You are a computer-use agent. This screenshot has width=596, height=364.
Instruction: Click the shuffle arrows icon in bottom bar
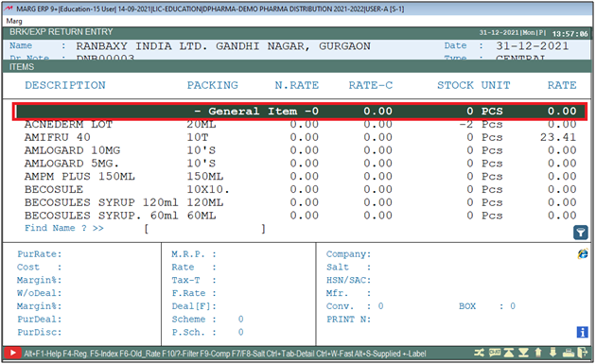(x=479, y=353)
